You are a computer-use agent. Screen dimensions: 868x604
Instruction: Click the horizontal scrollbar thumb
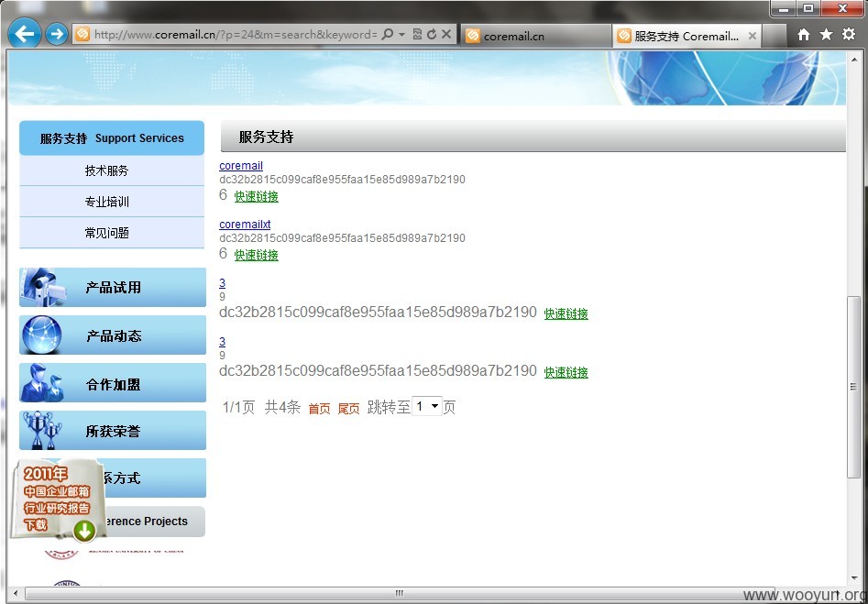pos(399,594)
